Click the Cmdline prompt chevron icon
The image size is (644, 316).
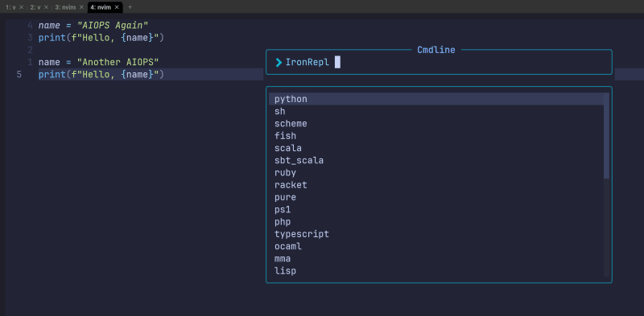pyautogui.click(x=279, y=63)
